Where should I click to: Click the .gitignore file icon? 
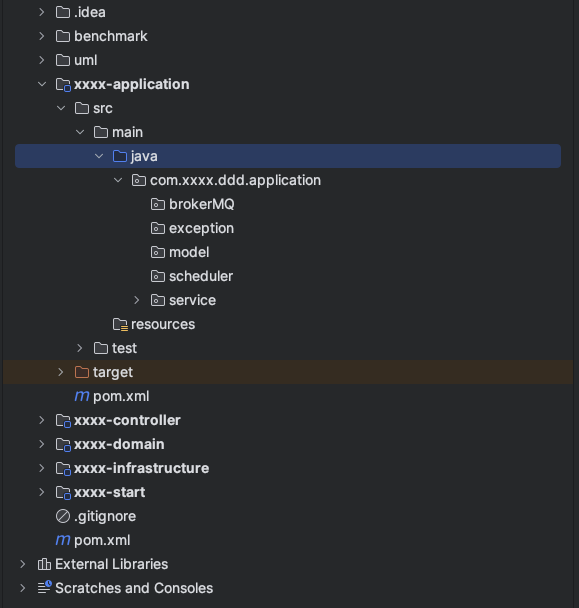pyautogui.click(x=63, y=516)
